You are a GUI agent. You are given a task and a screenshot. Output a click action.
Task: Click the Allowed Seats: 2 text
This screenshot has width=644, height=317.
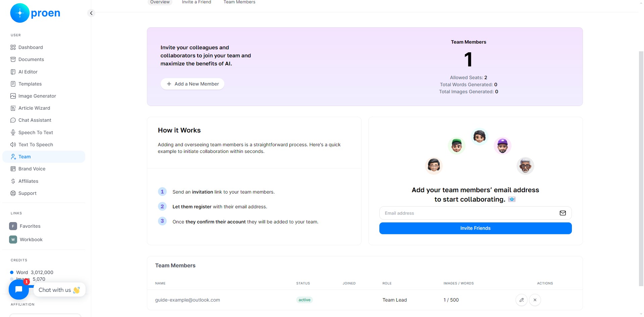click(x=469, y=77)
